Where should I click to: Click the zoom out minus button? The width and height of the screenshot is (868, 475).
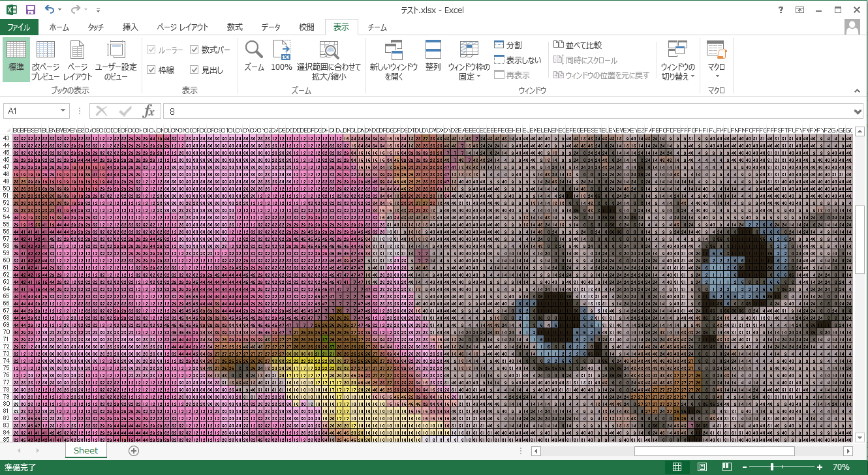click(x=743, y=467)
